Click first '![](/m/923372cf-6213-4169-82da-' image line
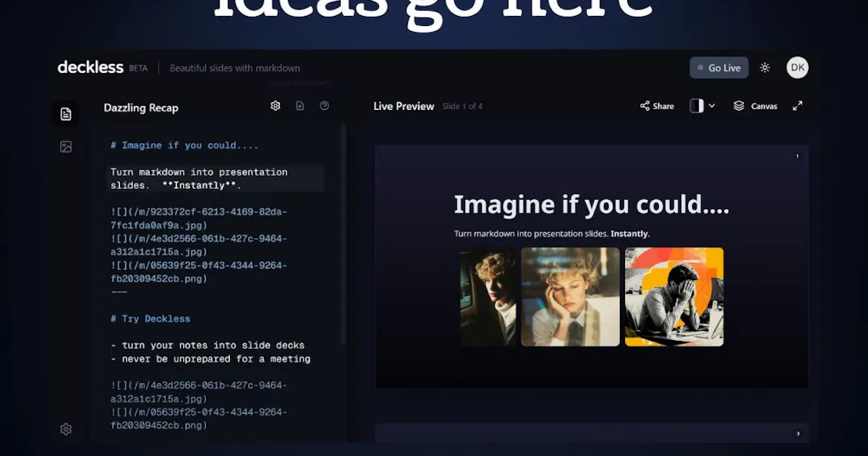This screenshot has height=456, width=868. [x=199, y=212]
